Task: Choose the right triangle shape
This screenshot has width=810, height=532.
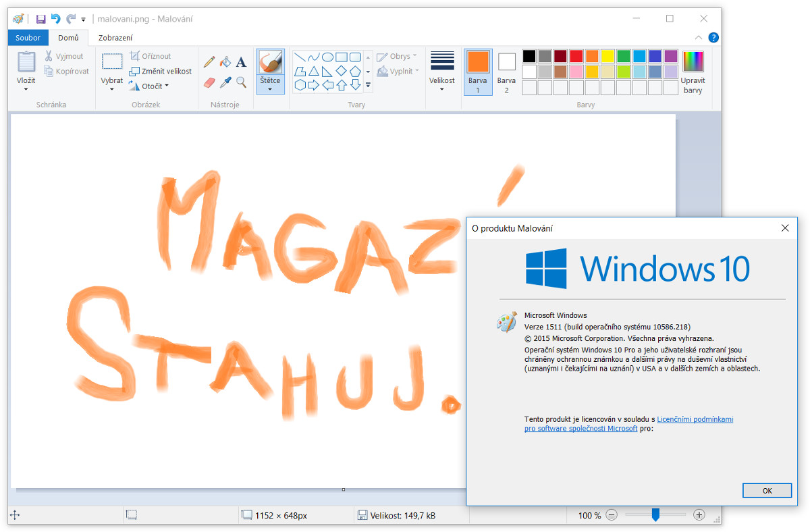Action: pos(327,71)
